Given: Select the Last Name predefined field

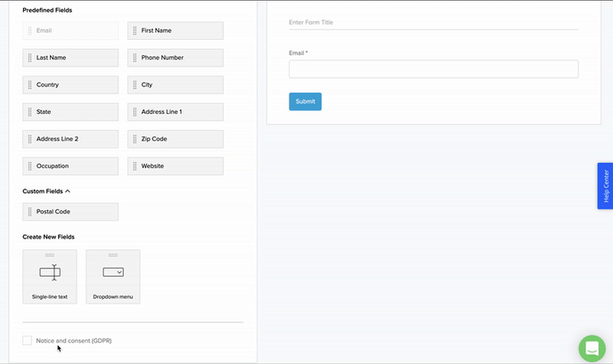Looking at the screenshot, I should tap(70, 58).
